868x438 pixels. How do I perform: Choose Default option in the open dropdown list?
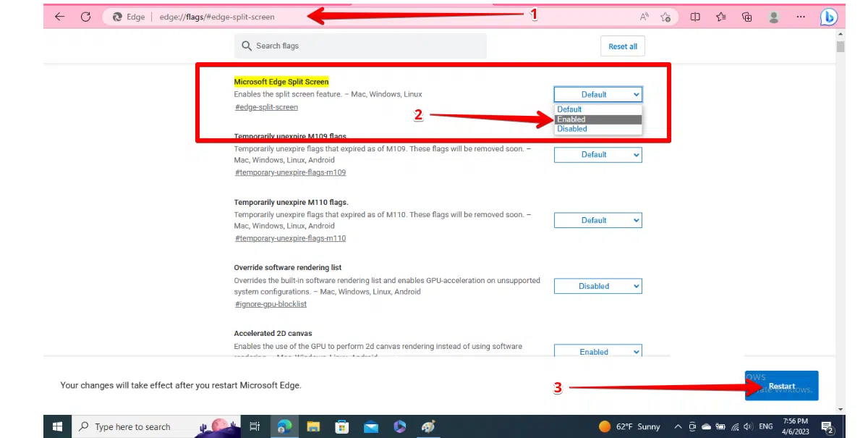(x=598, y=109)
